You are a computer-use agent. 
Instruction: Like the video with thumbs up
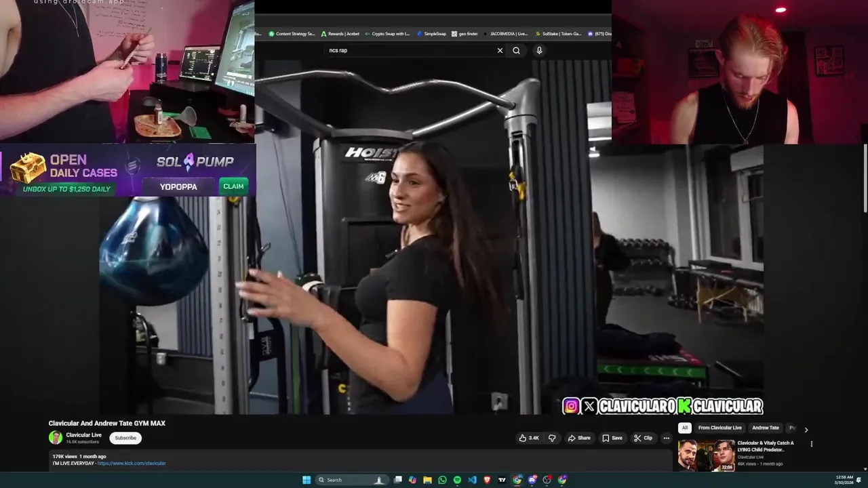point(529,438)
